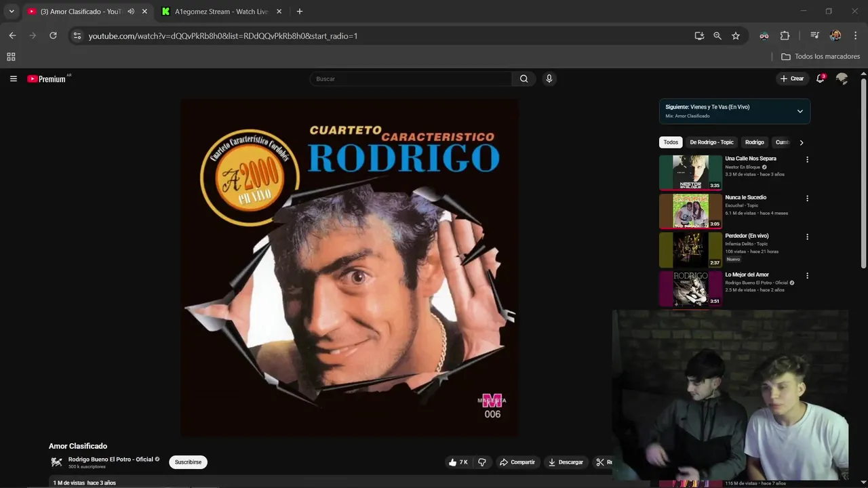Open the Rodrigo Bueno El Potro - Oficial channel link

(111, 460)
